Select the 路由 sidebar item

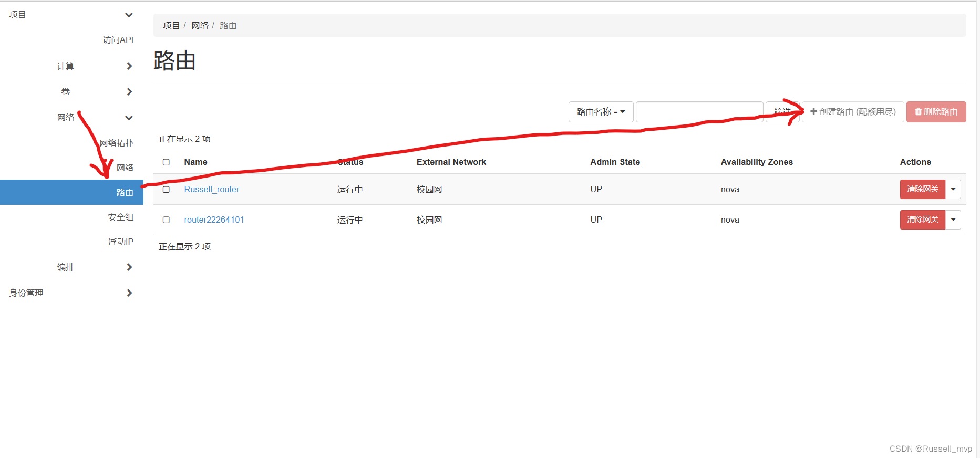pyautogui.click(x=71, y=192)
